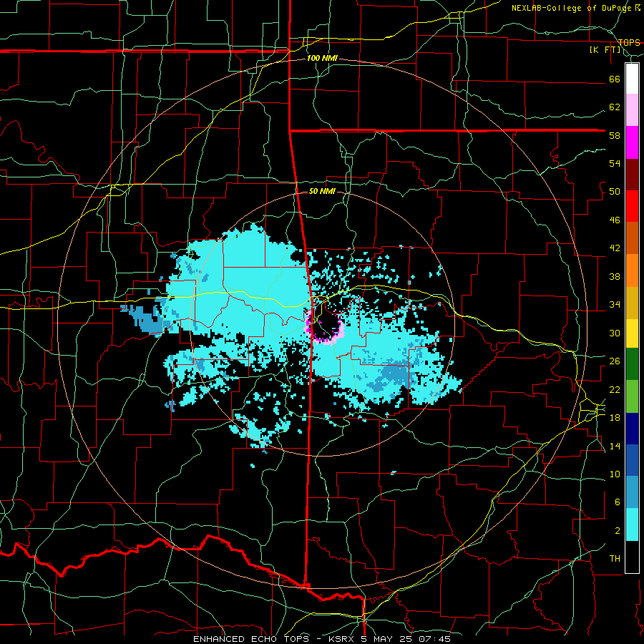Click the legend value 26
This screenshot has height=644, width=644.
coord(615,361)
